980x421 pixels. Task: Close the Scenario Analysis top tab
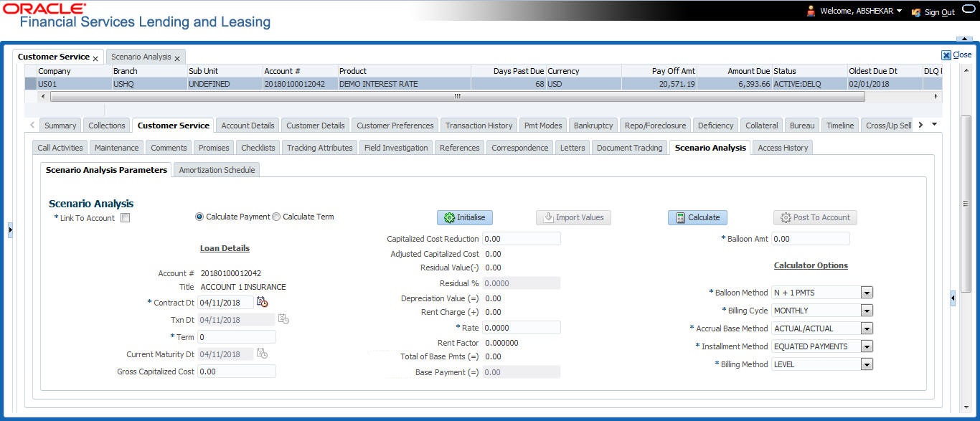coord(178,58)
